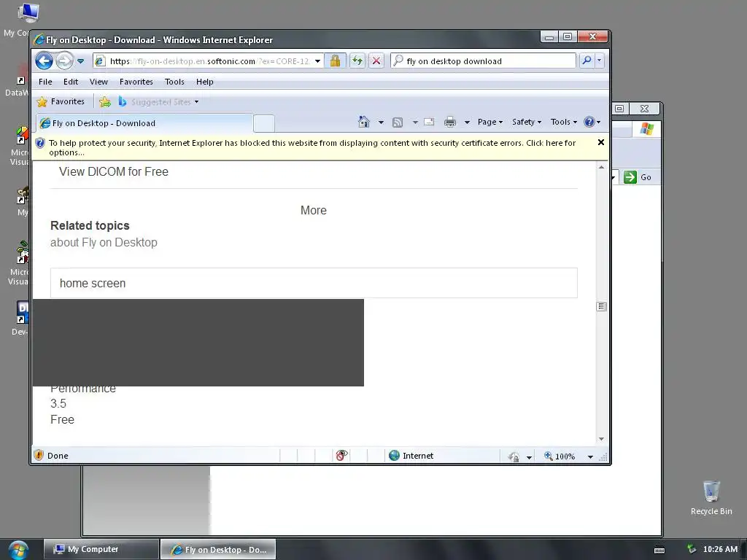Click the status bar shield icon beside Done
The image size is (747, 560).
tap(39, 456)
